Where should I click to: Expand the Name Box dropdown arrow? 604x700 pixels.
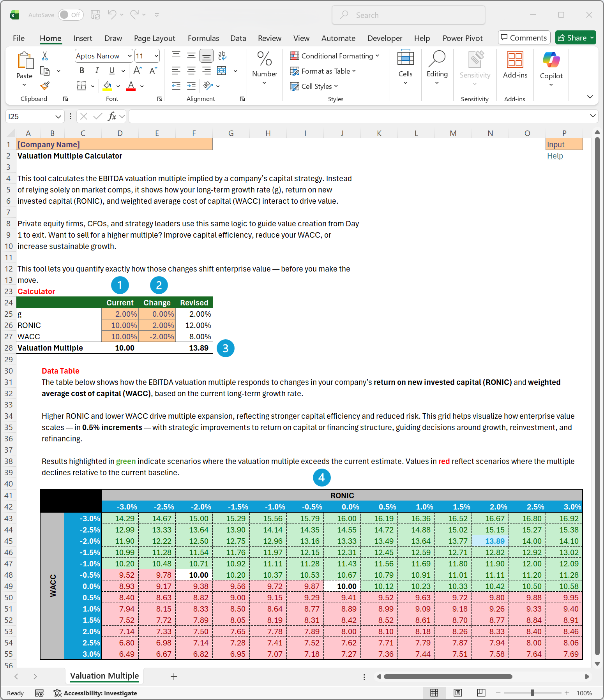(x=58, y=116)
